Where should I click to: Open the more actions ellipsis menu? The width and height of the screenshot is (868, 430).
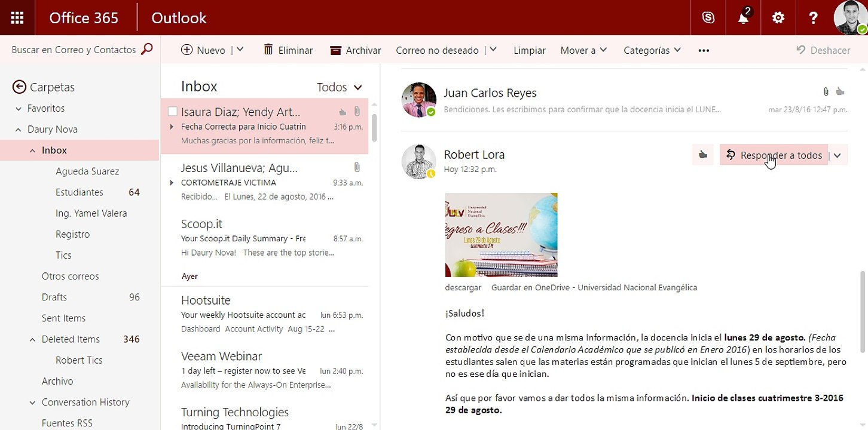(704, 50)
